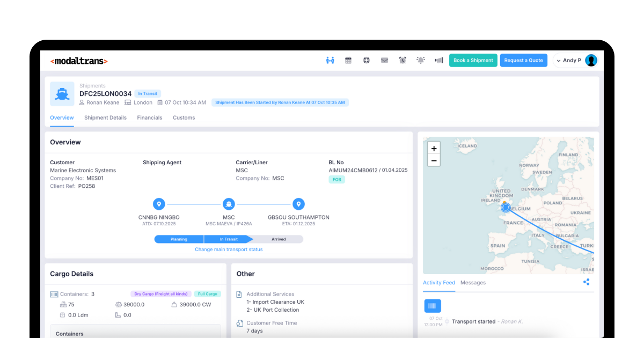Click MSC MAEVA / IP426A vessel text
Image resolution: width=644 pixels, height=338 pixels.
tap(229, 224)
